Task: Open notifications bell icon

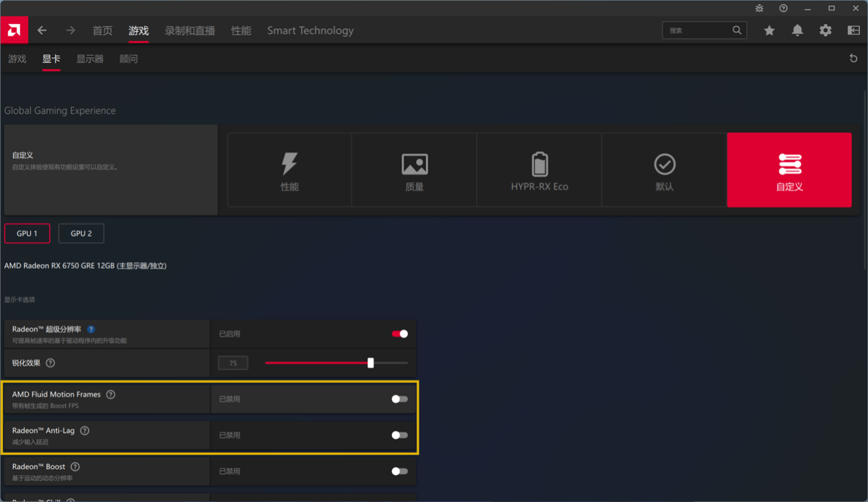Action: pyautogui.click(x=798, y=30)
